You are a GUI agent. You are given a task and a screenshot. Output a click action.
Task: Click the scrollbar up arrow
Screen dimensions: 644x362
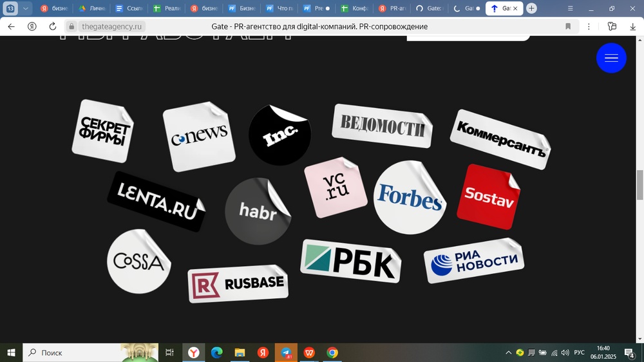639,40
